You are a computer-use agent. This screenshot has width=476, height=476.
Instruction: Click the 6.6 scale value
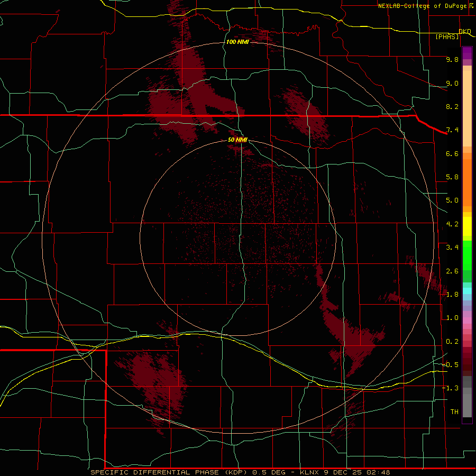(x=452, y=153)
